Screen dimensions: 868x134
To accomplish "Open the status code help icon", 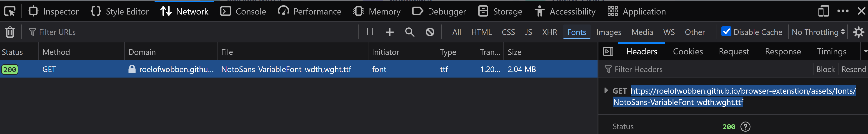I will (745, 127).
